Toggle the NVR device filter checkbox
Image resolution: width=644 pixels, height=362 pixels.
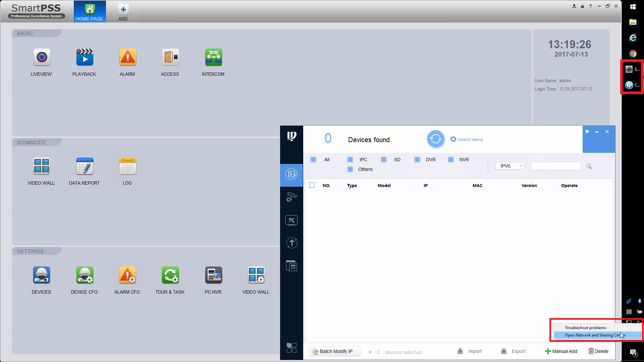(x=451, y=160)
